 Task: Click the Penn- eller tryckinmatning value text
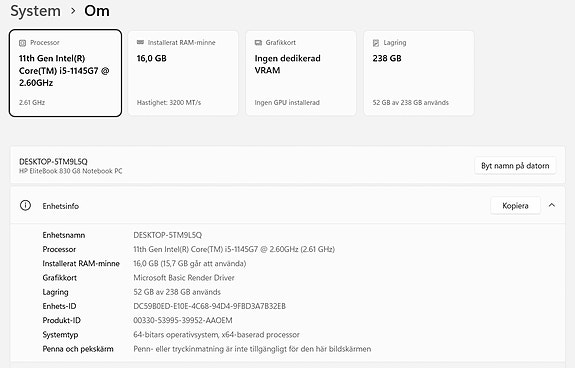click(252, 349)
